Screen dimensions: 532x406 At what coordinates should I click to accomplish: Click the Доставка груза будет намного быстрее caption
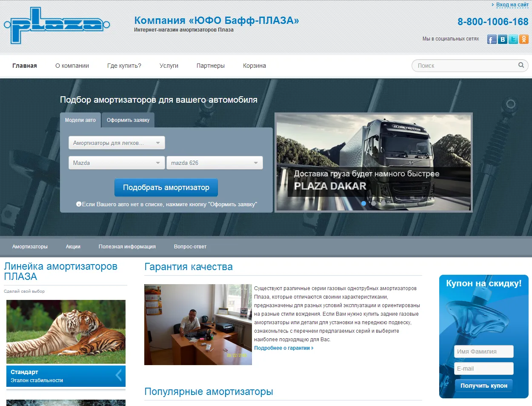coord(367,174)
